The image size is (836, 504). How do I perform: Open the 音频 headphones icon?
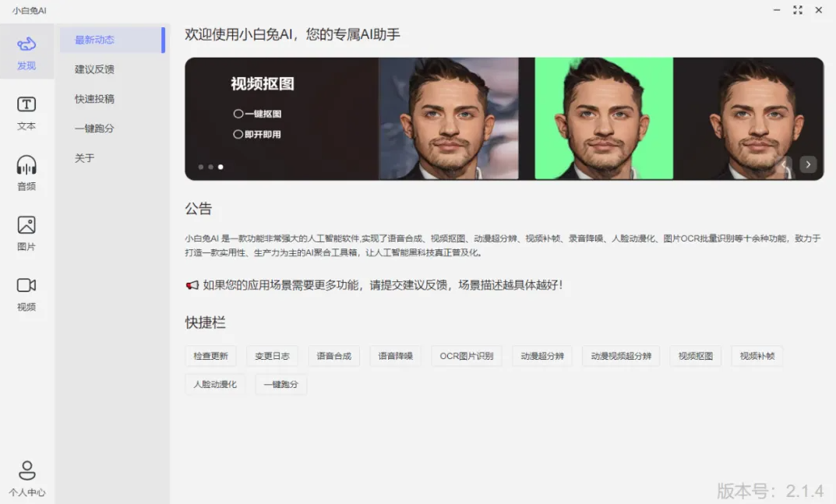26,165
